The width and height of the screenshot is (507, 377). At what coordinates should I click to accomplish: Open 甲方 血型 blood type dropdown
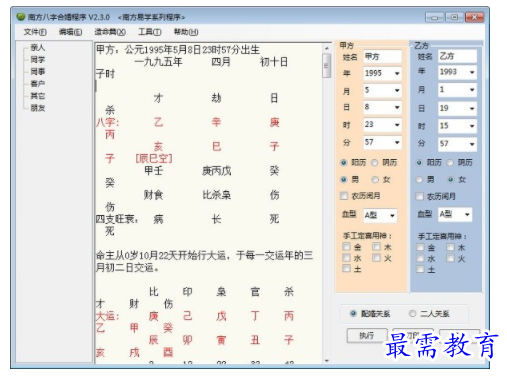coord(380,215)
